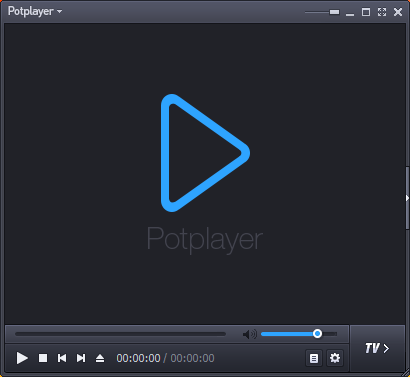The image size is (410, 377).
Task: Skip to the next track icon
Action: [x=81, y=358]
